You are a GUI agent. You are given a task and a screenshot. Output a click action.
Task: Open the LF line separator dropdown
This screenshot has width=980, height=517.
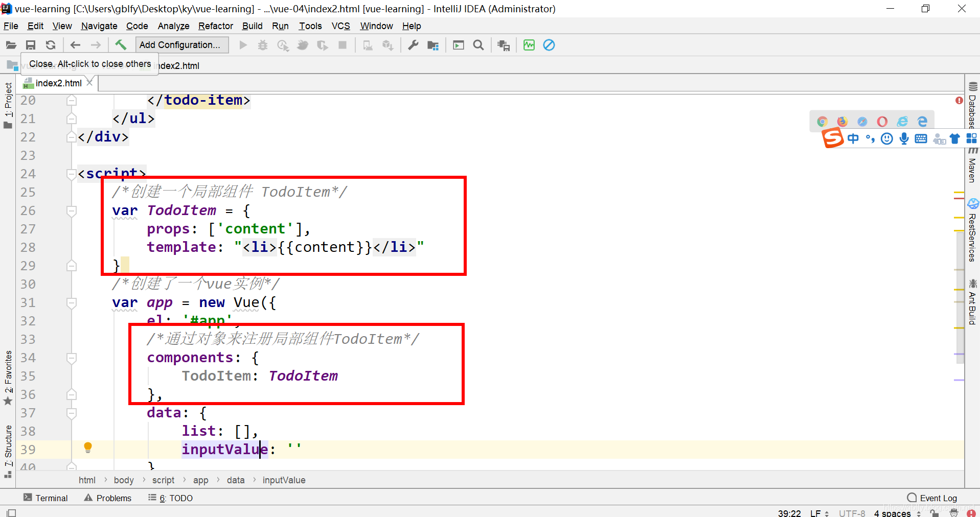coord(819,513)
